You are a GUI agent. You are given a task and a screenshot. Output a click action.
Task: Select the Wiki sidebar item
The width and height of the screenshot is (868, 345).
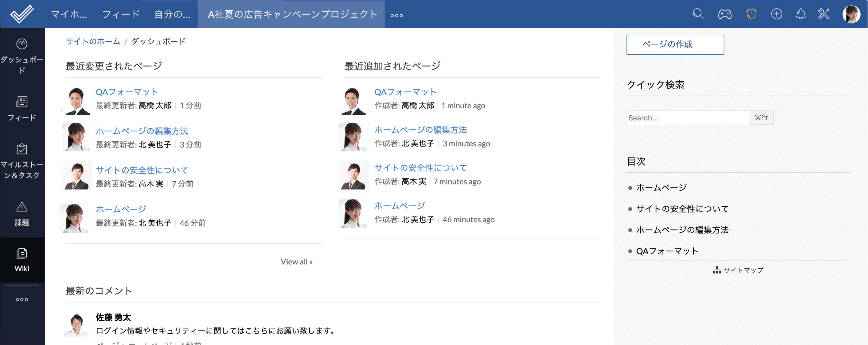click(x=22, y=259)
